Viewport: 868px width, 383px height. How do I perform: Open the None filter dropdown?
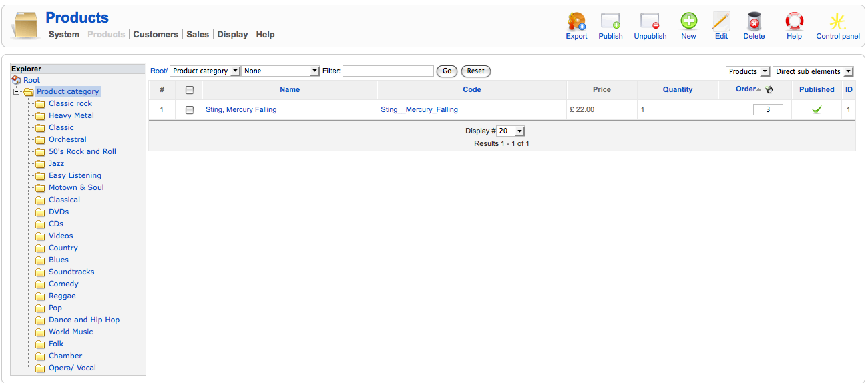tap(281, 71)
